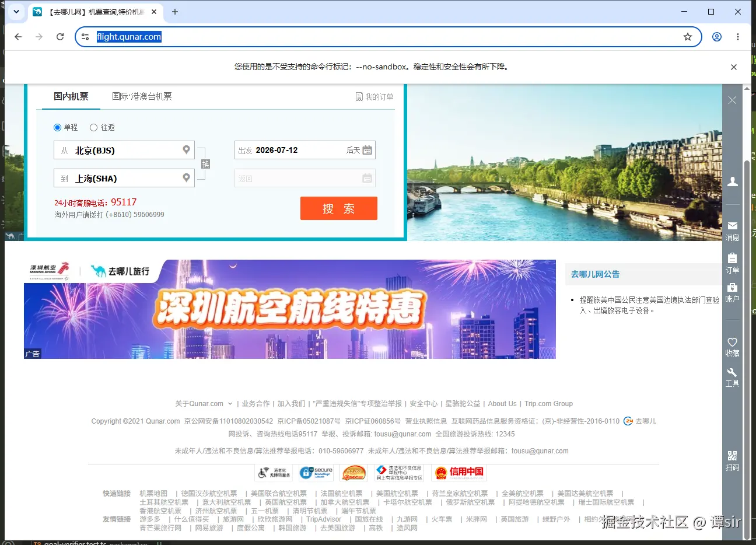
Task: Open 收藏 favorites heart icon in sidebar
Action: pyautogui.click(x=733, y=347)
